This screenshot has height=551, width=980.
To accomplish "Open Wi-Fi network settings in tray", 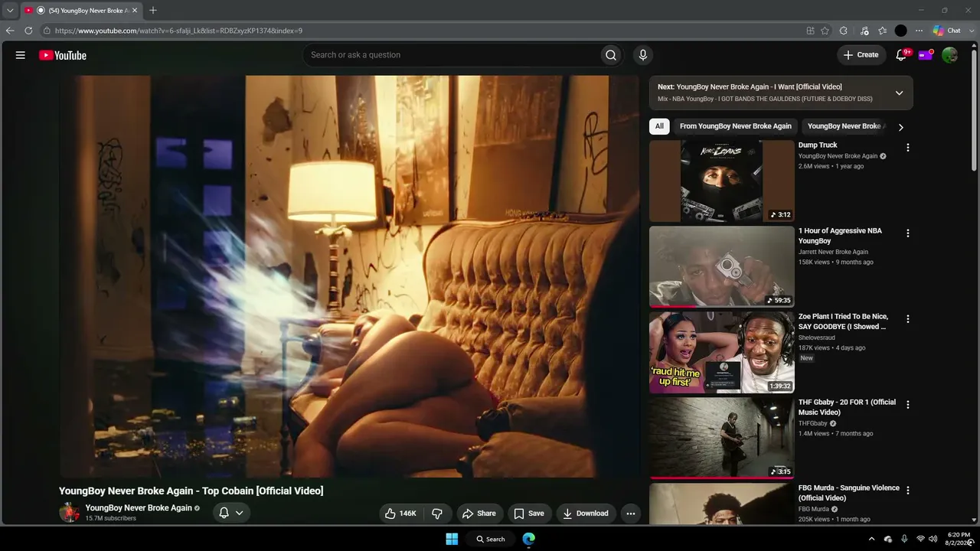I will (920, 539).
